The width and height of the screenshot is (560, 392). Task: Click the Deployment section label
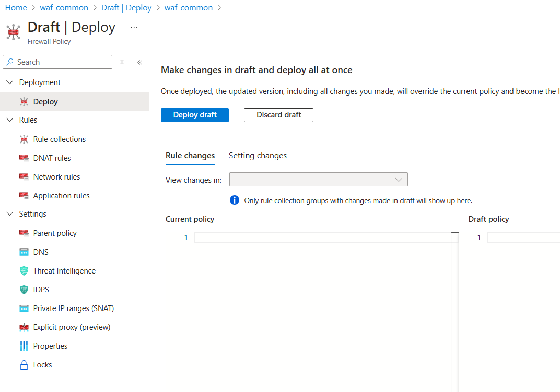(40, 82)
